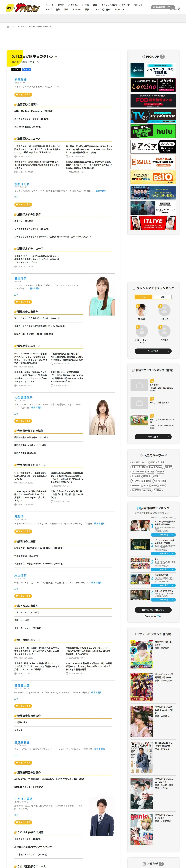Screen dimensions: 186x868
Task: Click the Lemino banner in PICK UP
Action: coord(153,85)
